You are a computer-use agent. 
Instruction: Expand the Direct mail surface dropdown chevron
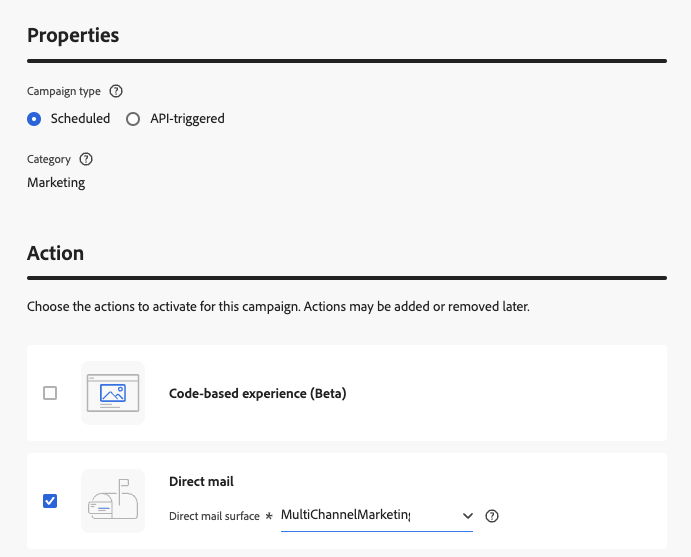click(468, 516)
